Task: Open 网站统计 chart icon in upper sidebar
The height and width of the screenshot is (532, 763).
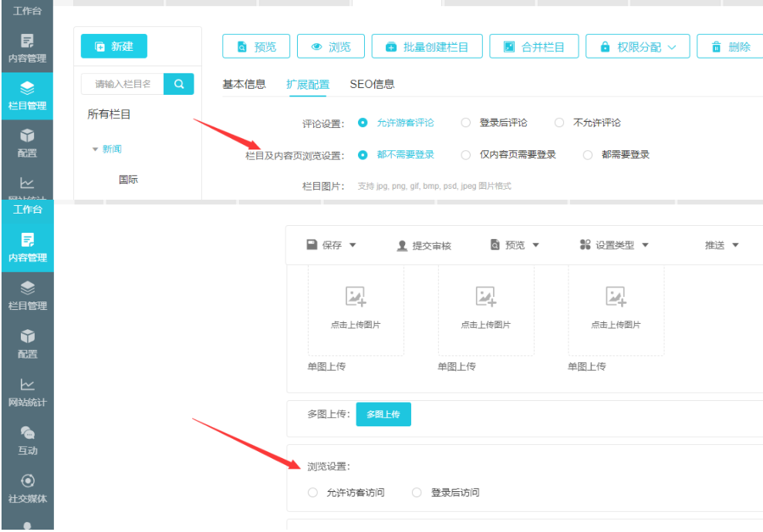Action: 27,183
